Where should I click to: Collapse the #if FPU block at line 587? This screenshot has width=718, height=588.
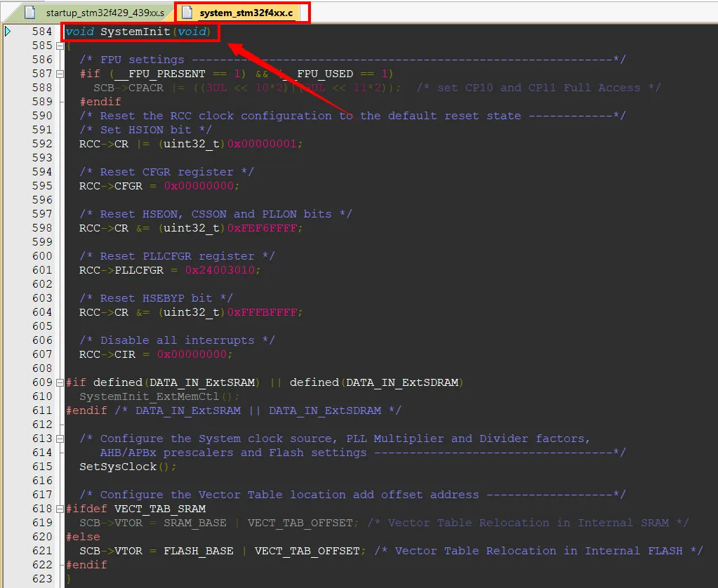[60, 74]
